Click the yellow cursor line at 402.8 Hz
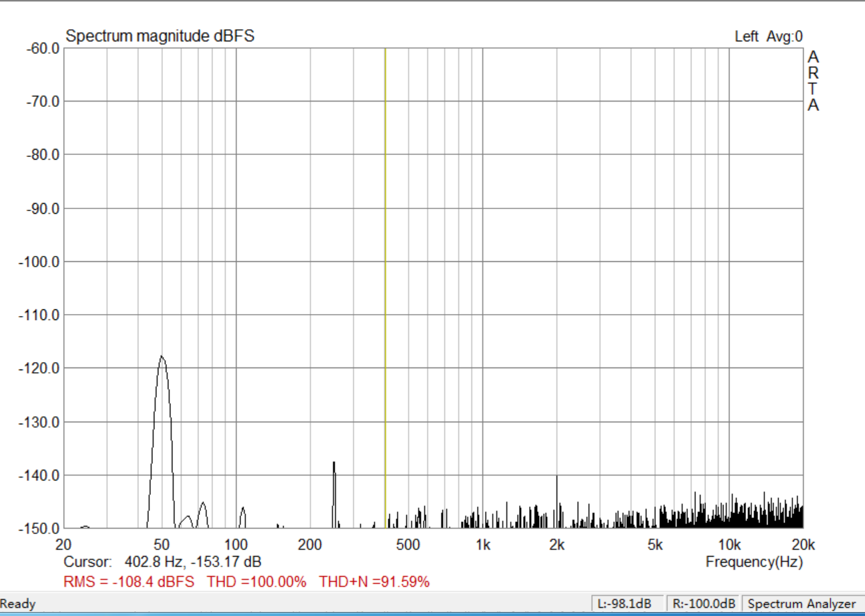This screenshot has height=616, width=865. point(385,287)
